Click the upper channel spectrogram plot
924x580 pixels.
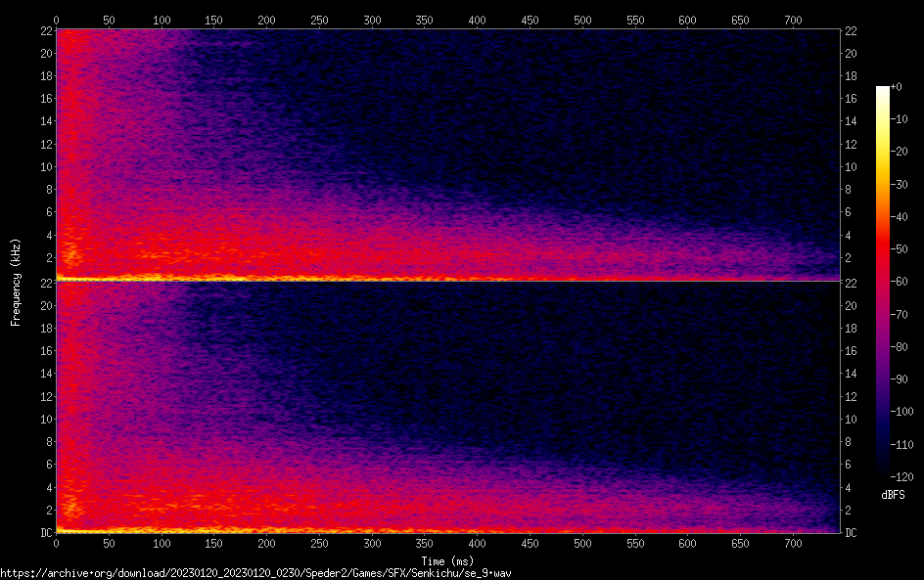[448, 155]
